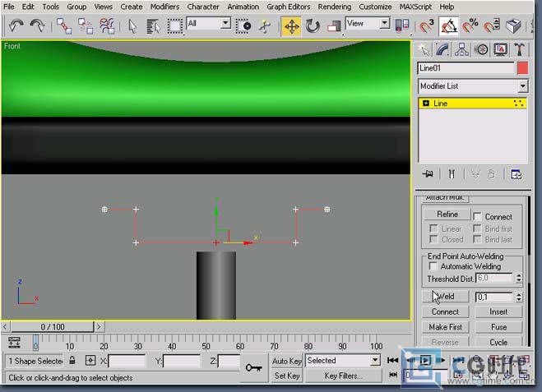Toggle Window/Crossing selection mode

point(243,26)
